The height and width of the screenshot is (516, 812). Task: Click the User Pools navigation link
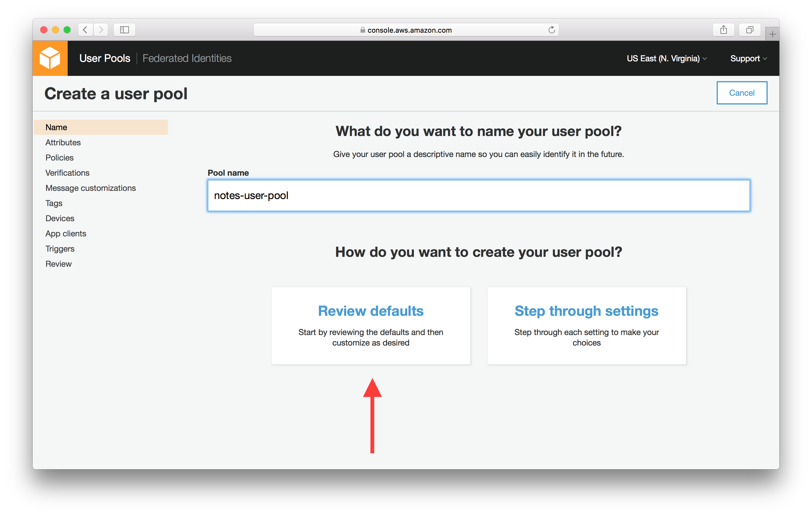pyautogui.click(x=105, y=57)
